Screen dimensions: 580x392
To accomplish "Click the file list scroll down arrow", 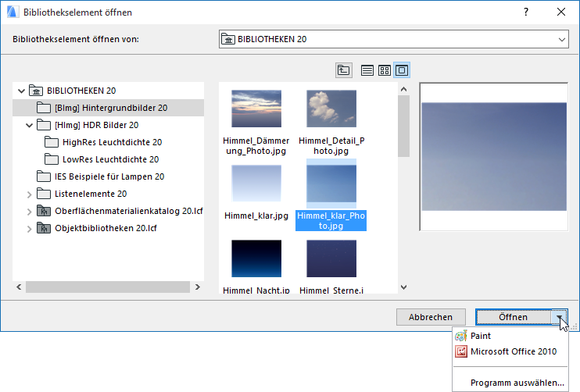I will click(403, 287).
